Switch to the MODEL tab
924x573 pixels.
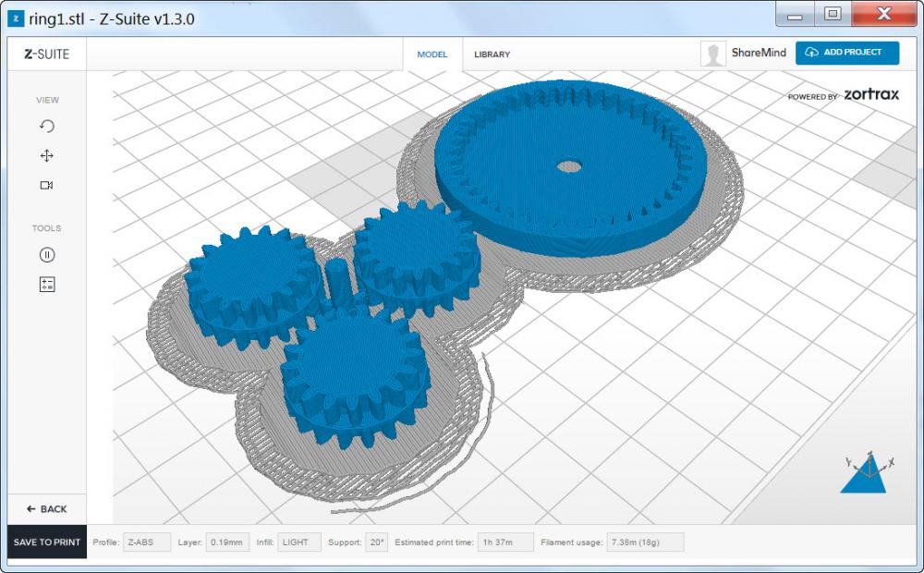(432, 55)
